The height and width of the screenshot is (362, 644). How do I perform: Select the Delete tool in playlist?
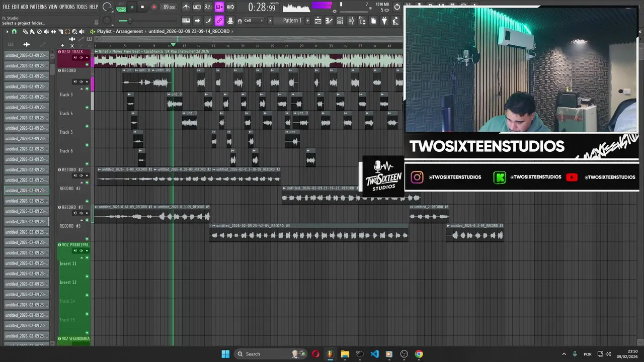click(x=39, y=32)
